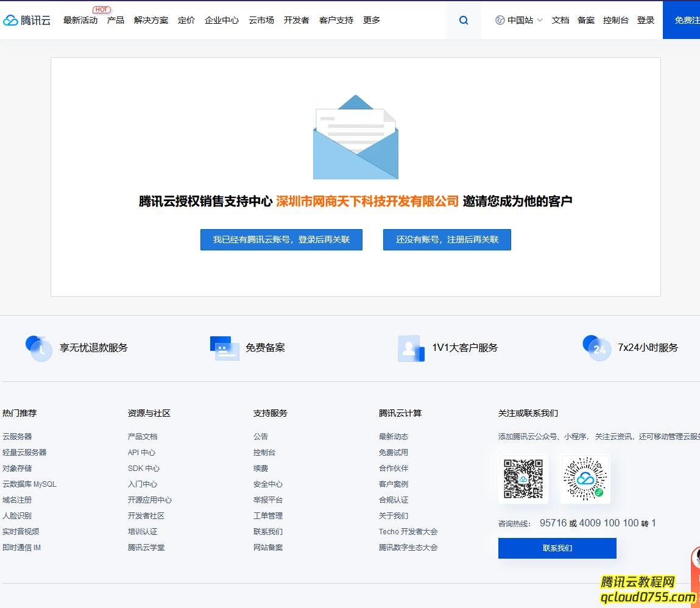Image resolution: width=700 pixels, height=608 pixels.
Task: Open 公告 footer link
Action: 261,437
